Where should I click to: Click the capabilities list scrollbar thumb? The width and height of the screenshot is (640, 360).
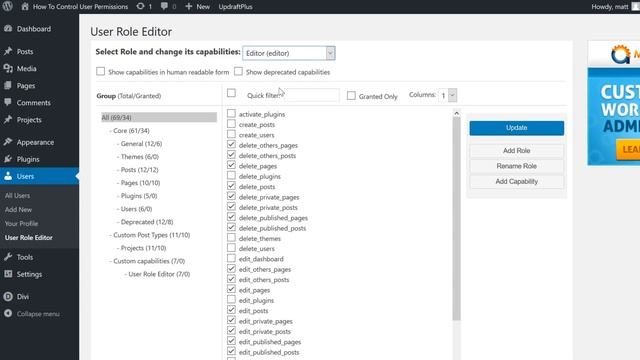coord(456,219)
